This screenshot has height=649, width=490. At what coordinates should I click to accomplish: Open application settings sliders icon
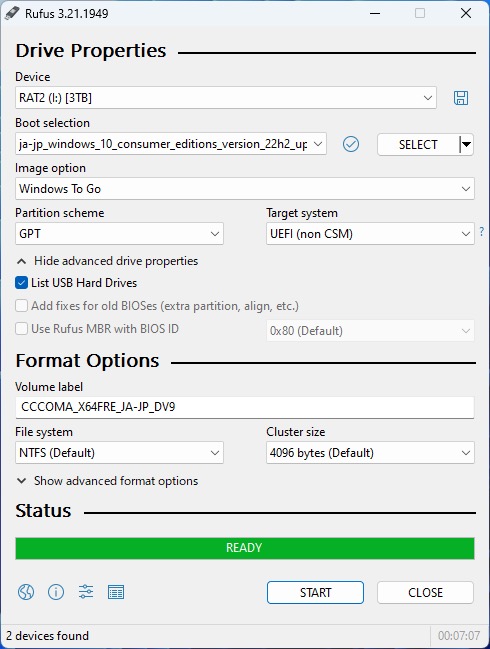coord(86,592)
